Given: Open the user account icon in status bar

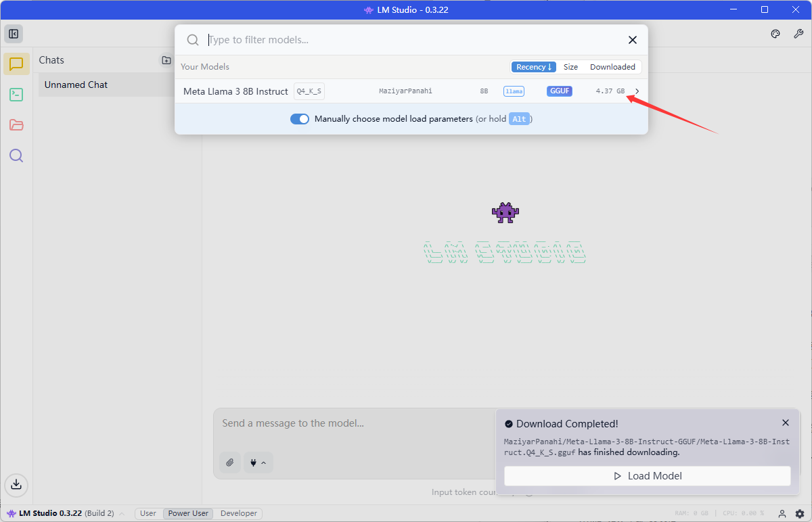Looking at the screenshot, I should point(782,514).
